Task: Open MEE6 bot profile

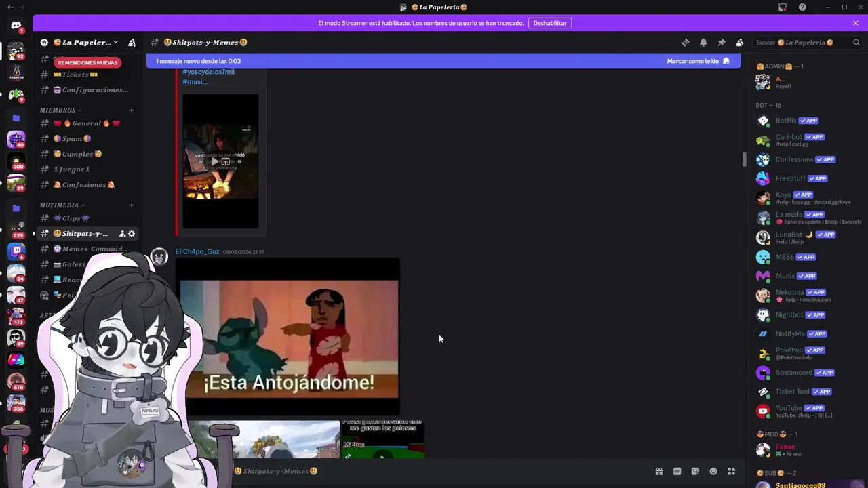Action: pos(807,257)
